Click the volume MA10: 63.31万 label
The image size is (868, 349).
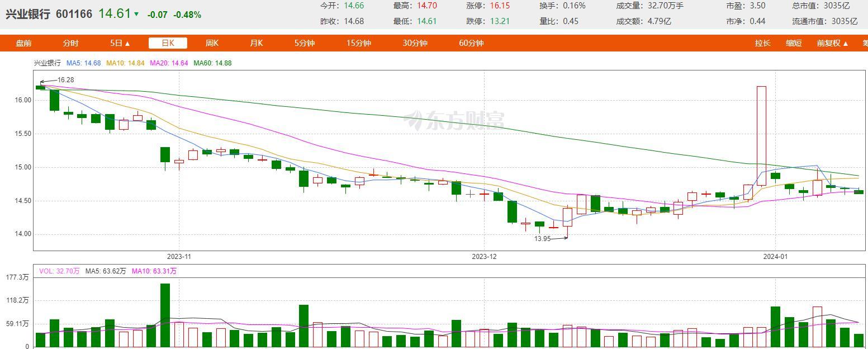click(154, 271)
